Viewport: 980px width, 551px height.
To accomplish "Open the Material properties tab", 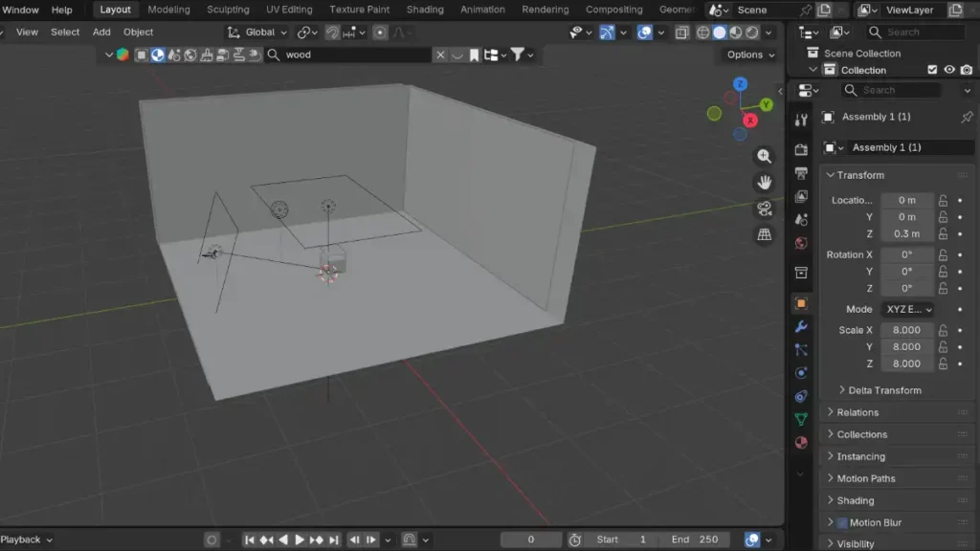I will point(801,443).
